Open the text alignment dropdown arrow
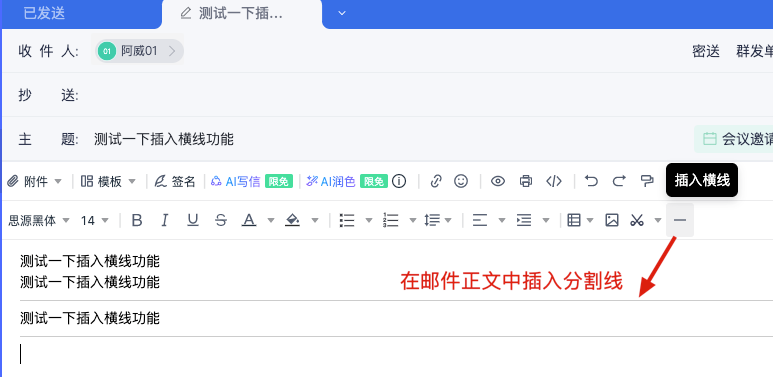The height and width of the screenshot is (377, 773). (x=502, y=220)
